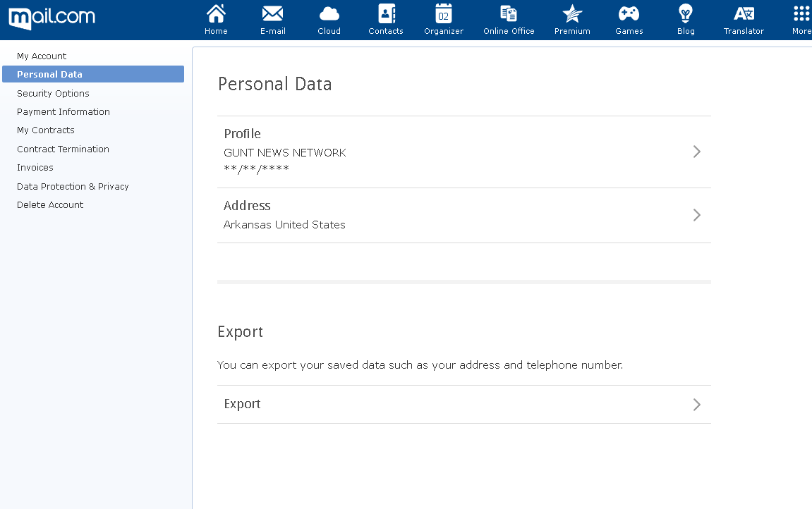The image size is (812, 509).
Task: Click the Address heading
Action: (x=247, y=205)
